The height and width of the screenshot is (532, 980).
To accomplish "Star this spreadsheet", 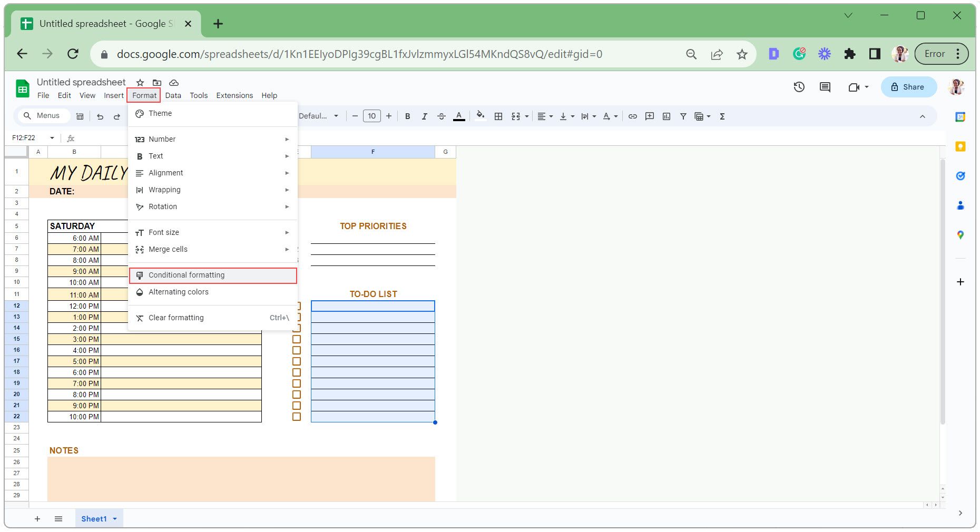I will [x=140, y=82].
